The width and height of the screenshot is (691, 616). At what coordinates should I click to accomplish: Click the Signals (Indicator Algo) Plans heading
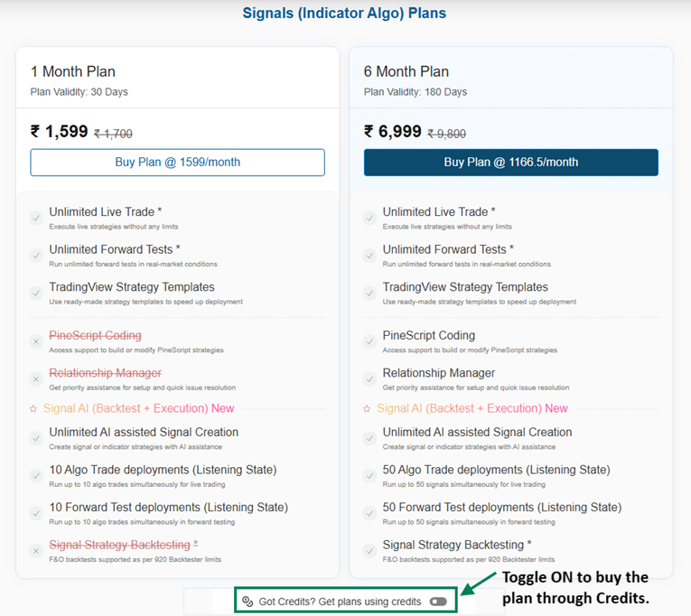click(x=344, y=14)
